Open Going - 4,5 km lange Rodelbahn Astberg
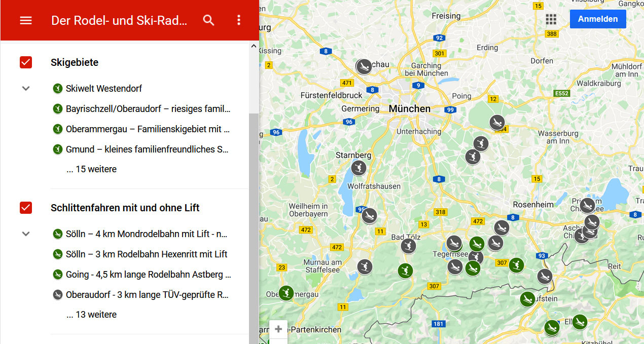 pyautogui.click(x=141, y=275)
